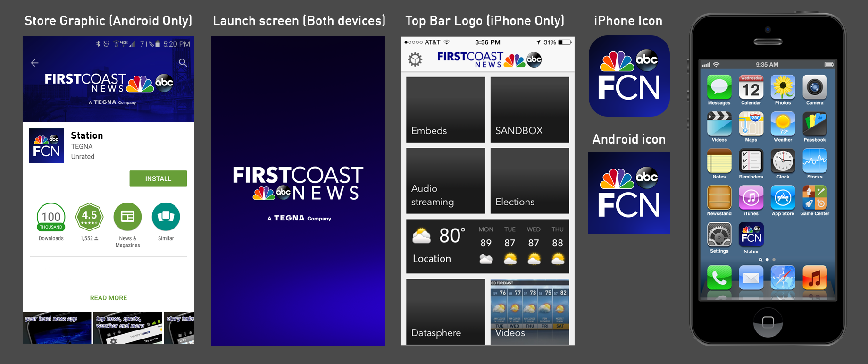Image resolution: width=868 pixels, height=364 pixels.
Task: Open the Passbook app
Action: (815, 124)
